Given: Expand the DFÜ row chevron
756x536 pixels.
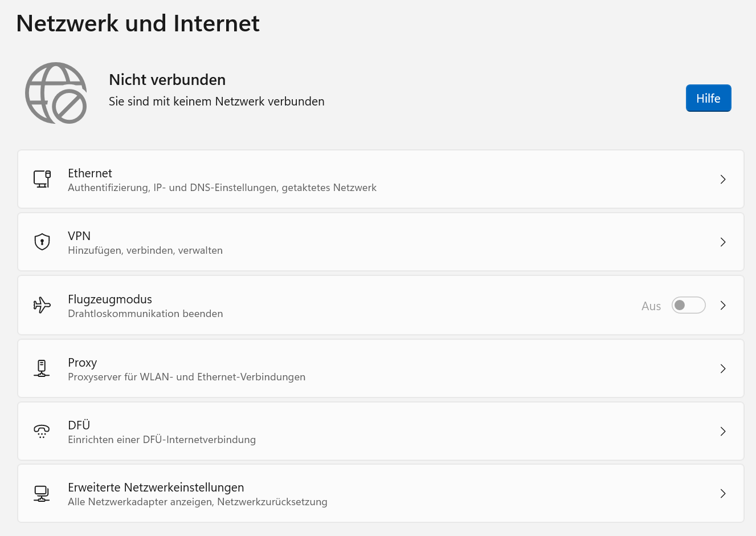Looking at the screenshot, I should pyautogui.click(x=723, y=431).
